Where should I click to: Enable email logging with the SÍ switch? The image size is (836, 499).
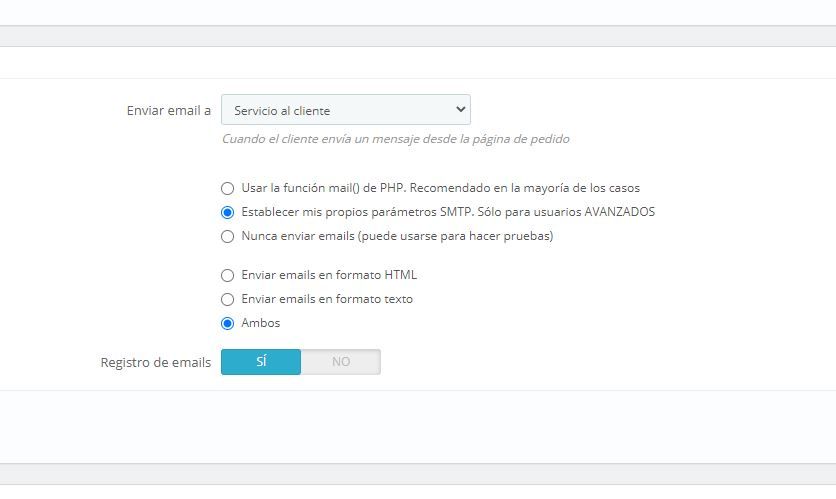pos(261,361)
